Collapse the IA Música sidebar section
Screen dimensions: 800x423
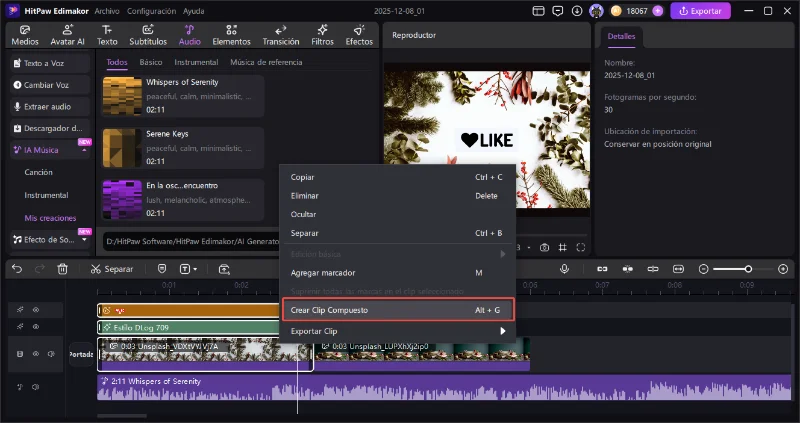(x=84, y=151)
